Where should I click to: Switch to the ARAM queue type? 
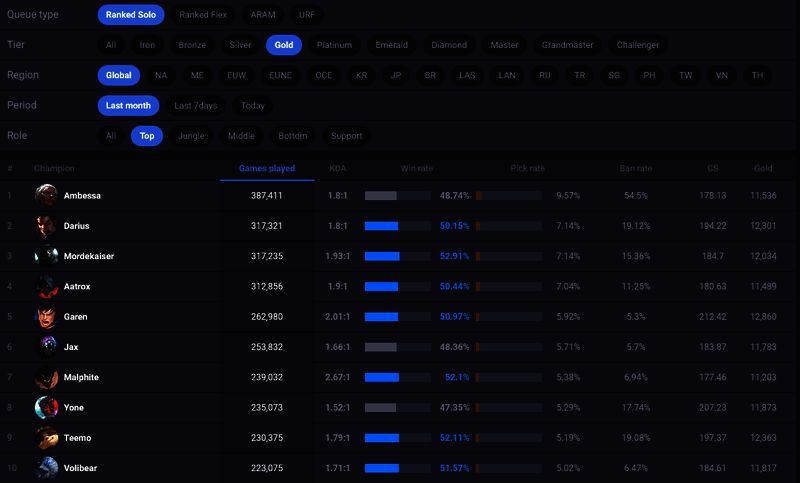264,15
